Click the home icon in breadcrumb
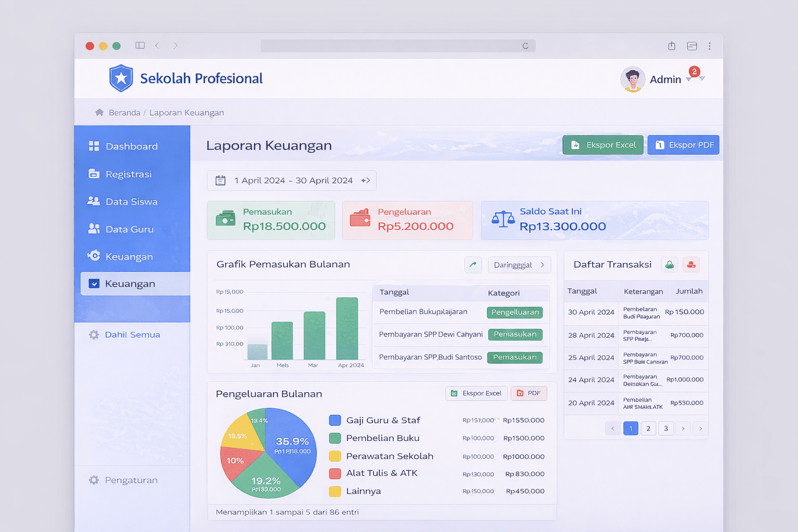Viewport: 798px width, 532px height. [x=99, y=113]
